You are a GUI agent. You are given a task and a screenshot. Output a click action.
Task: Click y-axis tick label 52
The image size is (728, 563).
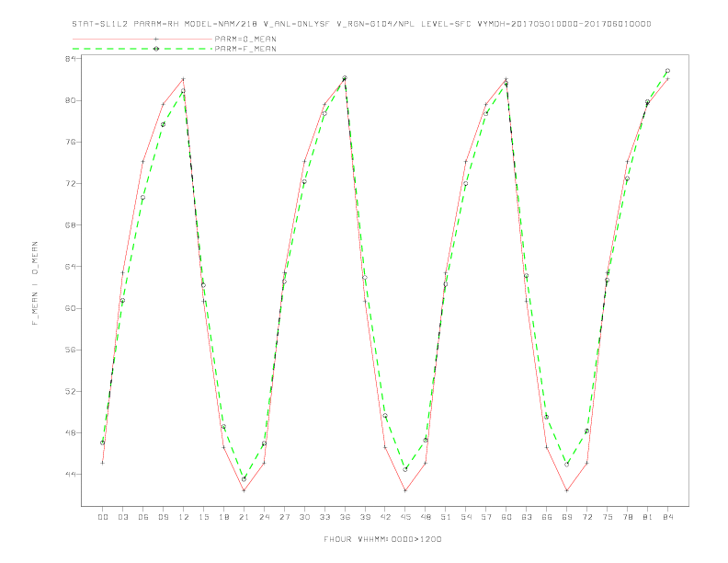coord(70,391)
